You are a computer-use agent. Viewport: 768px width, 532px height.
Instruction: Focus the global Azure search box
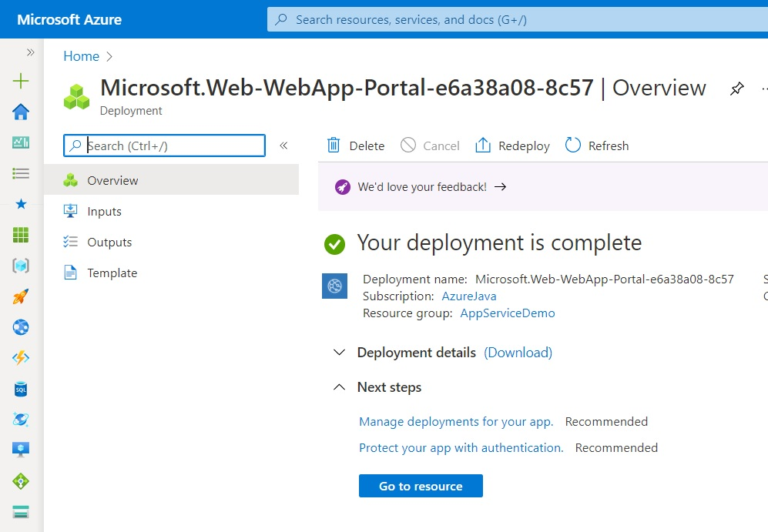pos(517,19)
